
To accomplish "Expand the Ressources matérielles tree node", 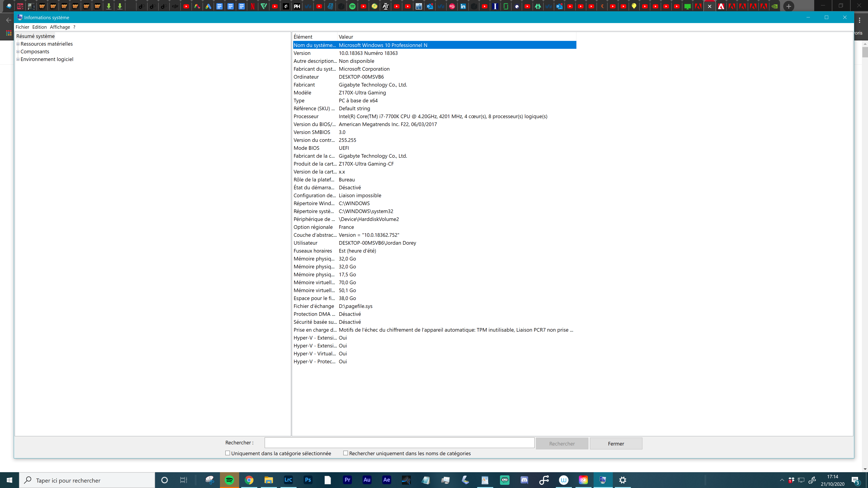I will [x=18, y=44].
